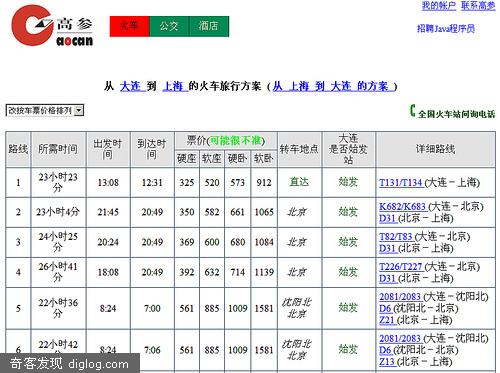
Task: Click the 出发时间 column header
Action: 108,149
